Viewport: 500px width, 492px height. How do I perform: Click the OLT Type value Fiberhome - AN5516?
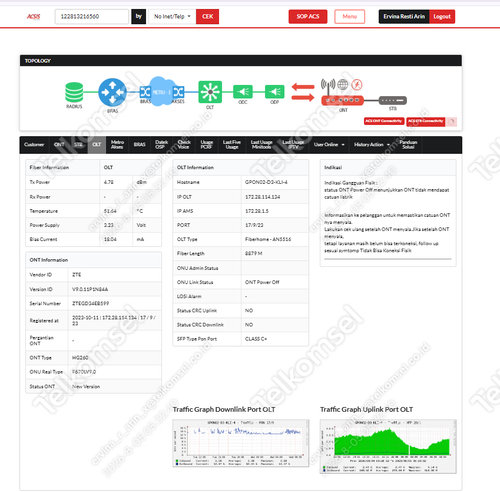[268, 239]
